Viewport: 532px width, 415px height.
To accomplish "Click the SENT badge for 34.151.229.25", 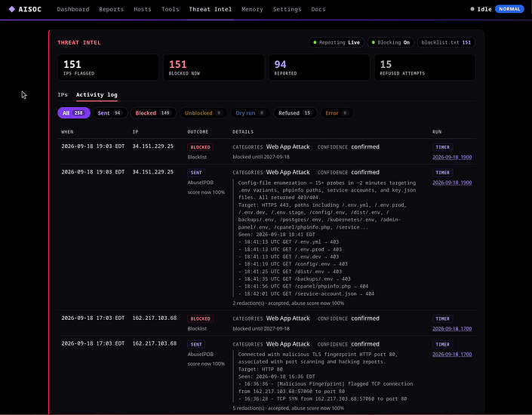I will [x=196, y=173].
